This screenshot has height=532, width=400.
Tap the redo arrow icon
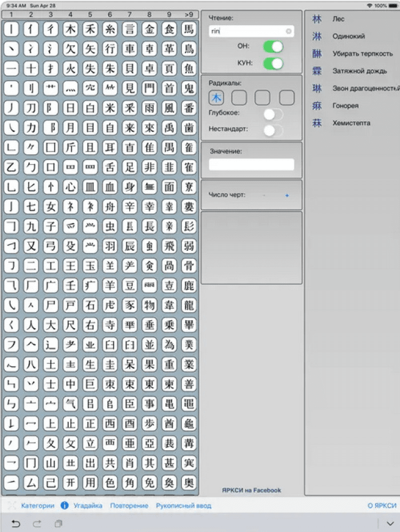37,523
